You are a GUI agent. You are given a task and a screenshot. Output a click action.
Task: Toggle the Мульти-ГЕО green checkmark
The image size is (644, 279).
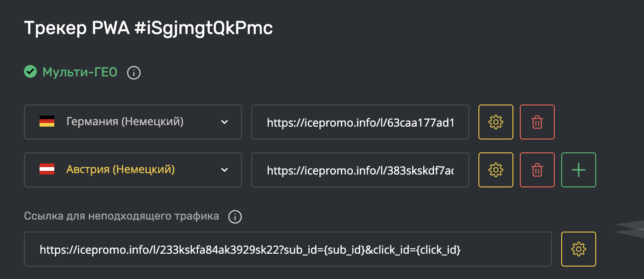click(30, 72)
